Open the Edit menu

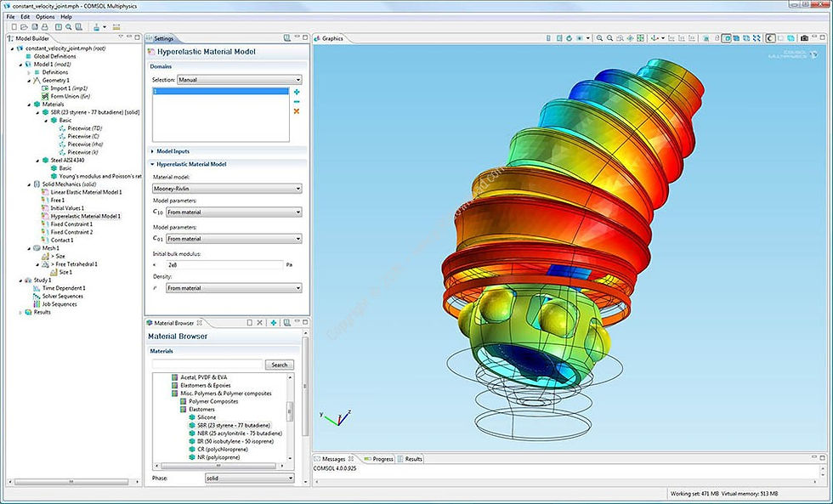25,17
